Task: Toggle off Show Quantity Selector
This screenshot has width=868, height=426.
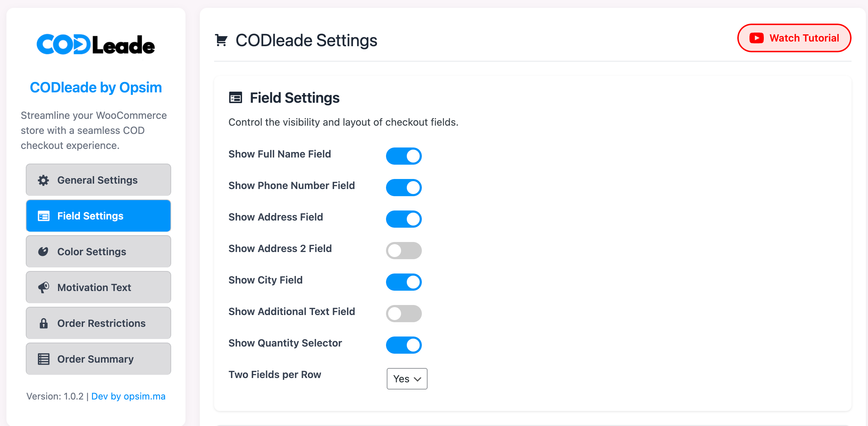Action: (404, 345)
